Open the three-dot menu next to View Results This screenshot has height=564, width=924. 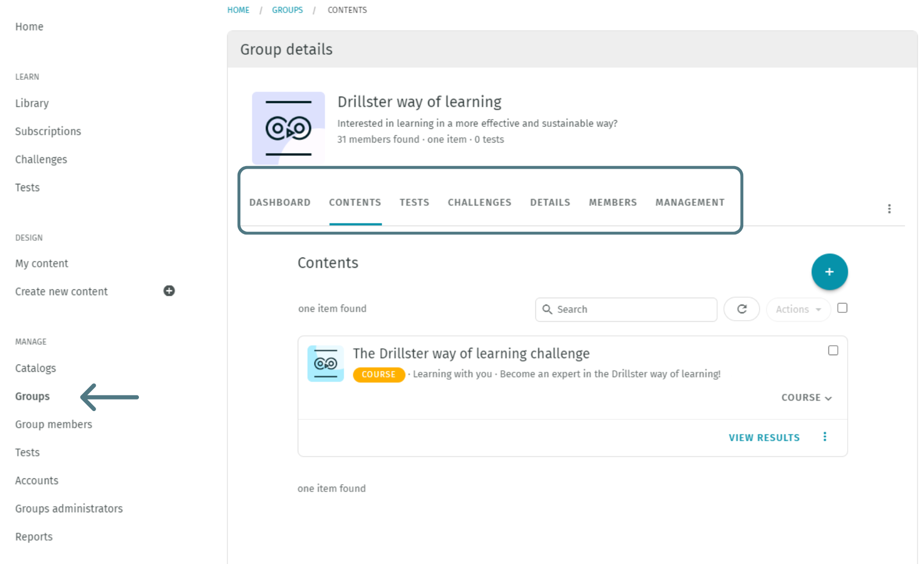tap(825, 437)
